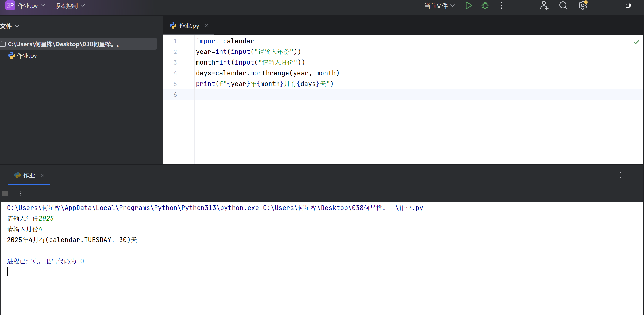This screenshot has height=315, width=644.
Task: Open run tool window options menu
Action: pos(620,175)
